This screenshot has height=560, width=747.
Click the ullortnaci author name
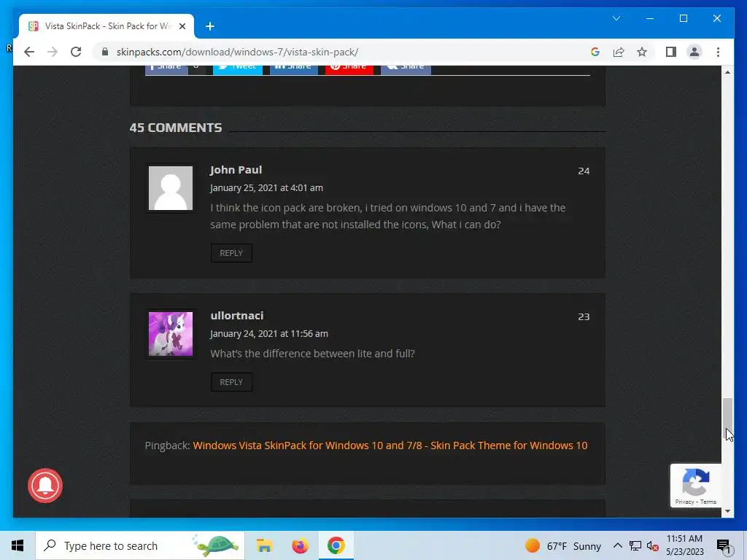(237, 316)
